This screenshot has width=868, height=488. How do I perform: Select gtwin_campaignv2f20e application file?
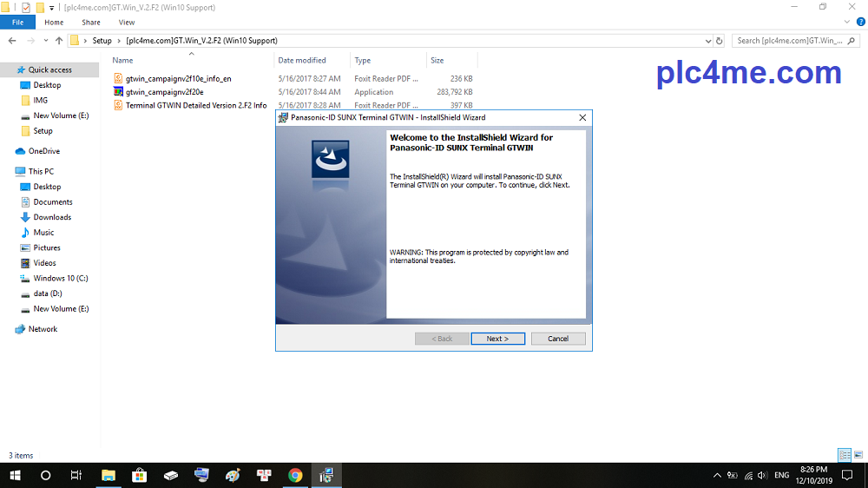click(164, 92)
